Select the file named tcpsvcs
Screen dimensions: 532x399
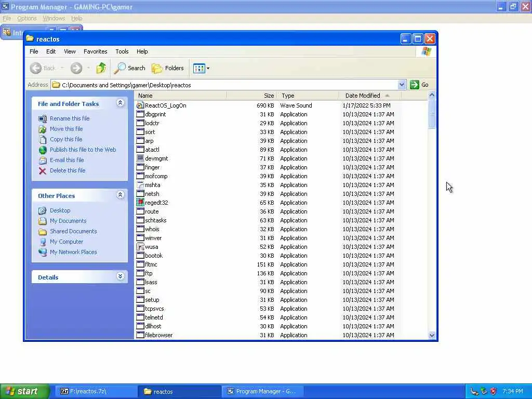click(x=154, y=309)
